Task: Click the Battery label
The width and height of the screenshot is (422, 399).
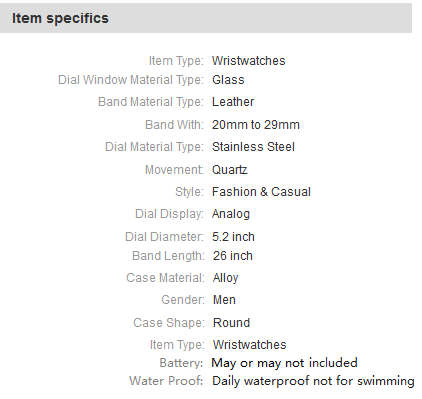Action: (x=181, y=363)
